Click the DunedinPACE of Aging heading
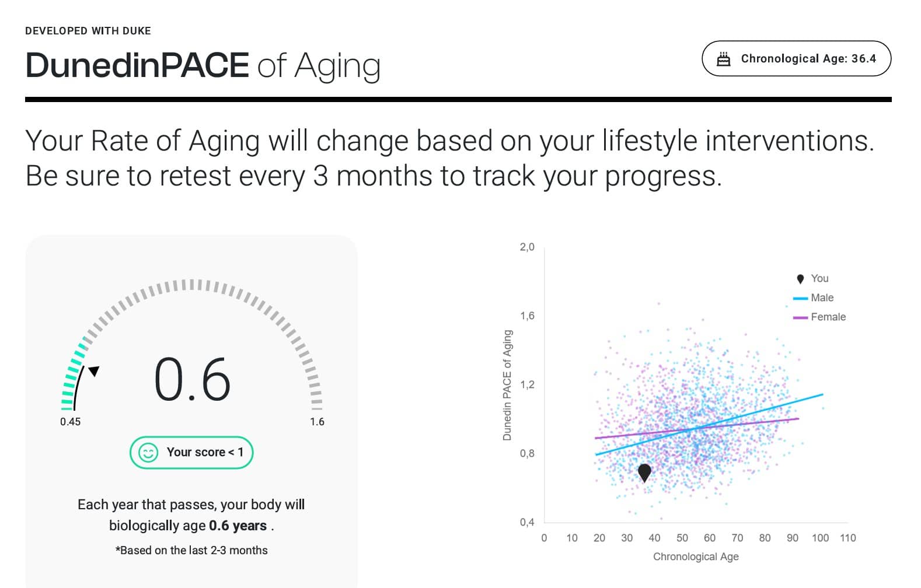The height and width of the screenshot is (588, 921). coord(203,65)
